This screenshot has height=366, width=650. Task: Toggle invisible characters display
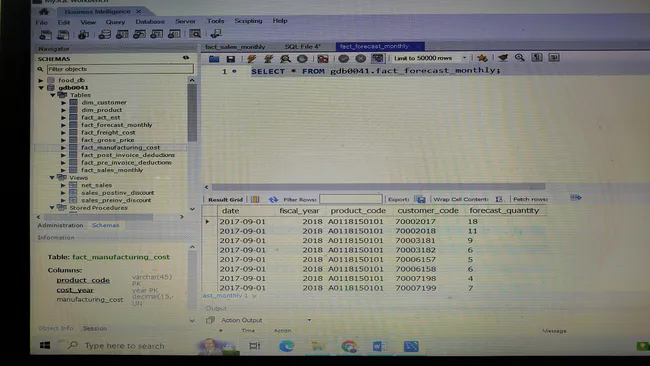[x=537, y=57]
